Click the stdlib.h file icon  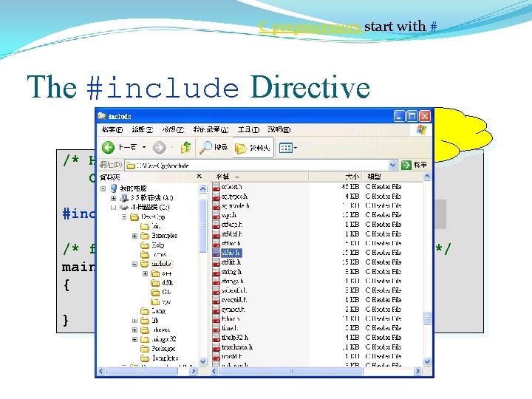pyautogui.click(x=216, y=262)
